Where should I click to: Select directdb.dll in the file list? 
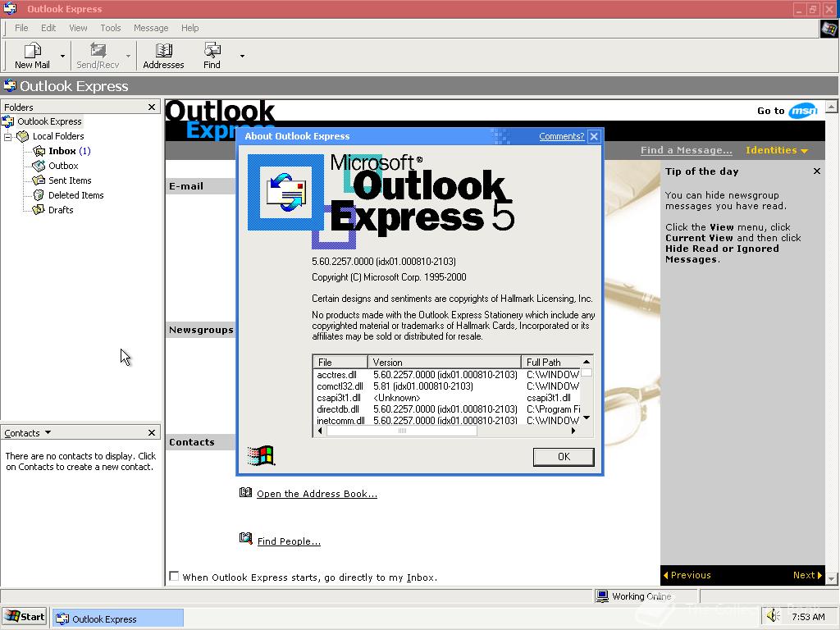337,409
